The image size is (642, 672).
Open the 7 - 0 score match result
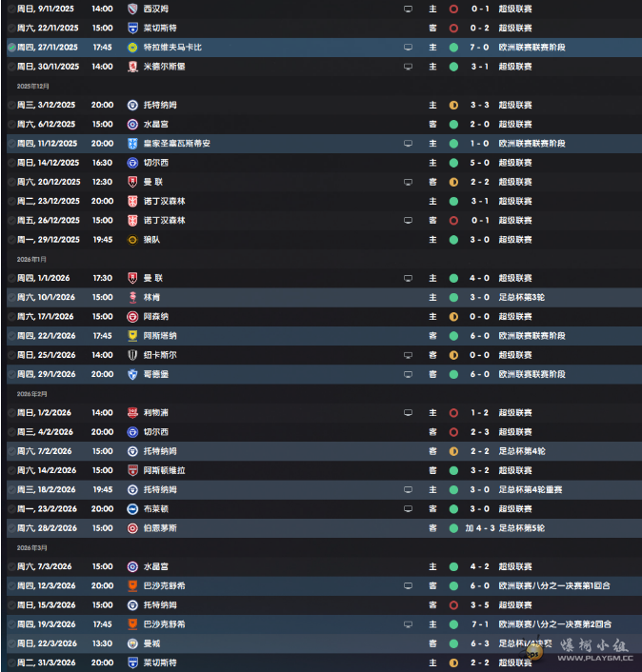479,47
